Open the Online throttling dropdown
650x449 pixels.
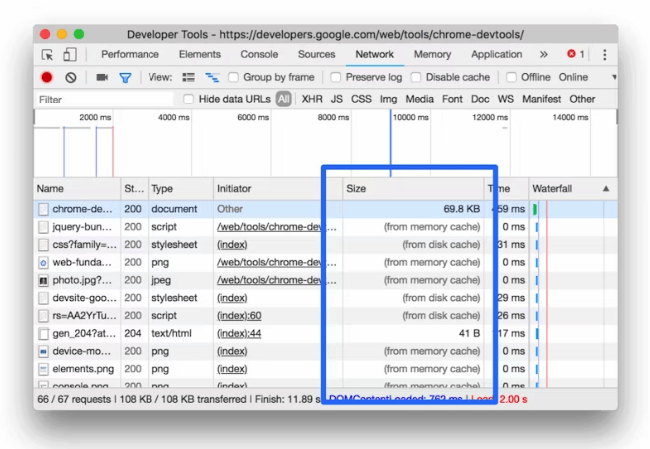[x=573, y=77]
